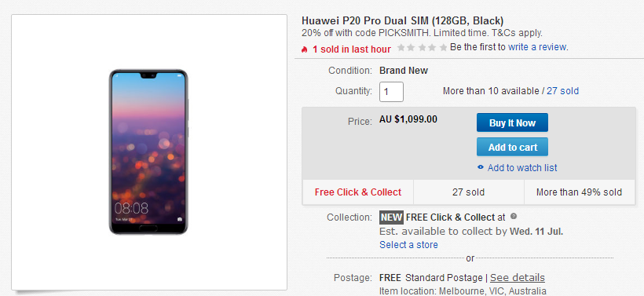Click the Huawei P20 Pro listing title

pos(402,21)
